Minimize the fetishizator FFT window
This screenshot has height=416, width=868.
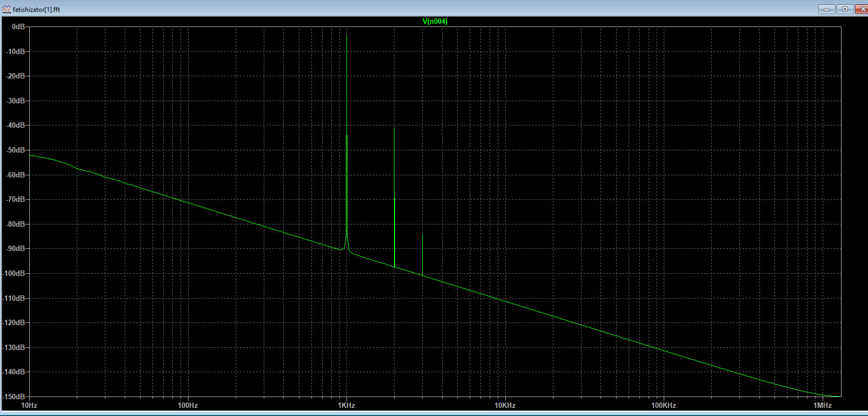[826, 9]
